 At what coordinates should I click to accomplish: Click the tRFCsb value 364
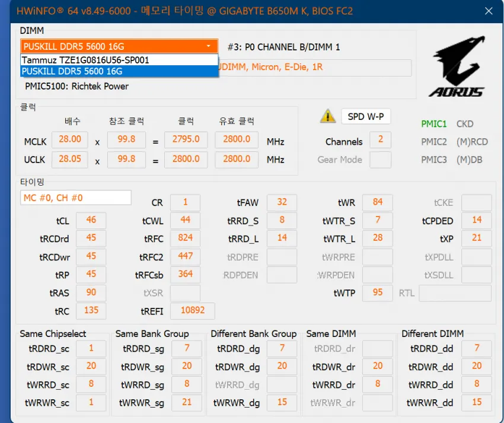point(185,275)
